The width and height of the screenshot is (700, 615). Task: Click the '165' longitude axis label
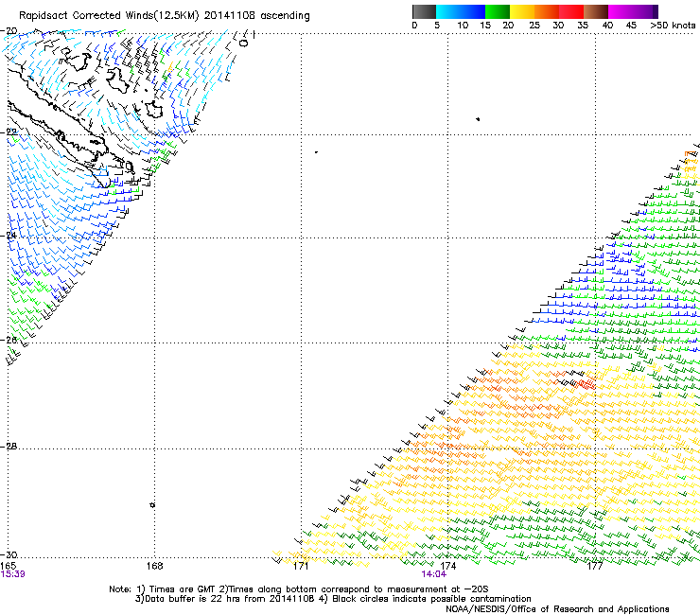pyautogui.click(x=8, y=566)
